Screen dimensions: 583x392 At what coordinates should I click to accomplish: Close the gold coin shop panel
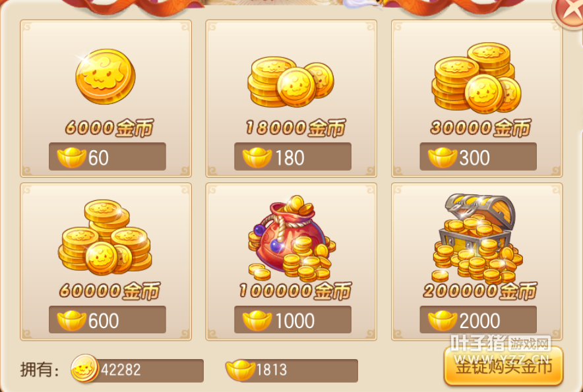coord(569,13)
